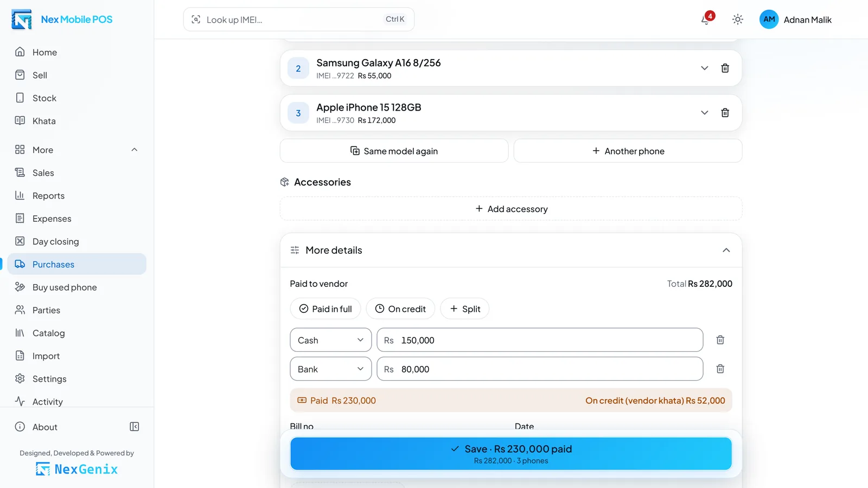Open the Expenses page
This screenshot has width=868, height=488.
[x=77, y=219]
